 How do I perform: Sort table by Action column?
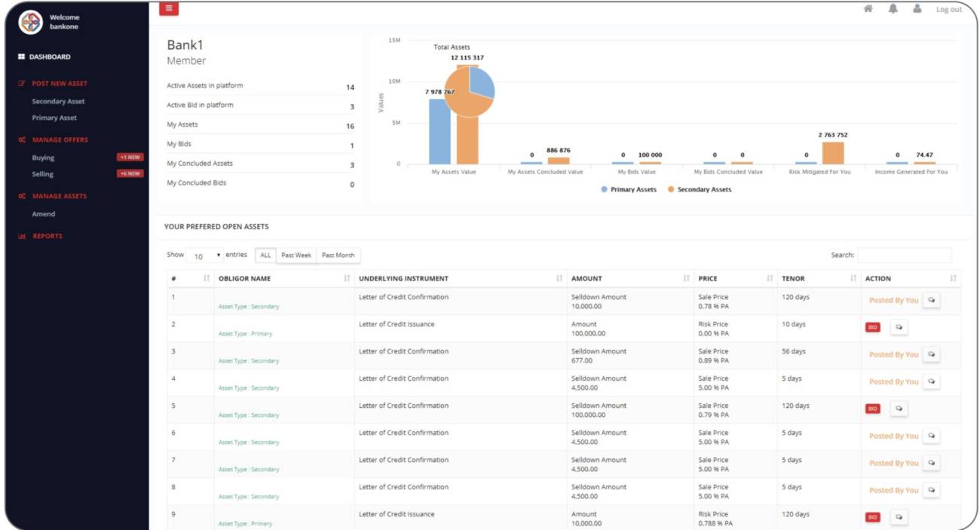tap(911, 278)
